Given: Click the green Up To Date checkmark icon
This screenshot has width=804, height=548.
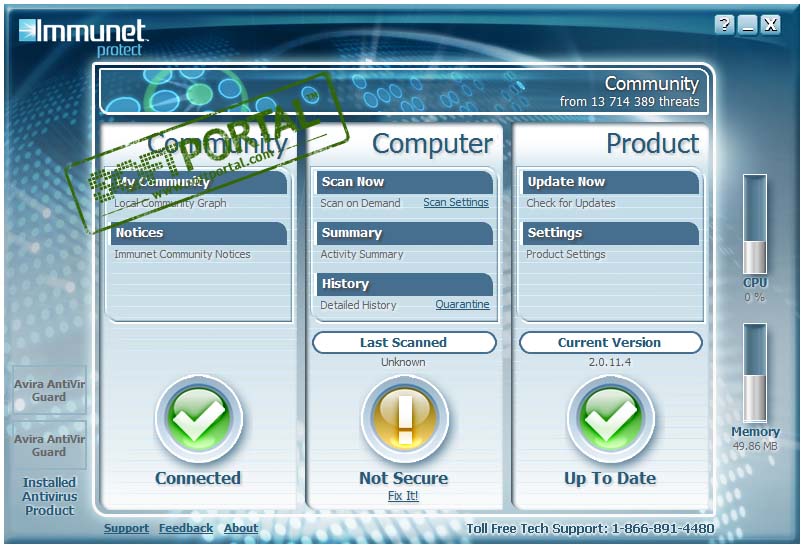Looking at the screenshot, I should [611, 420].
